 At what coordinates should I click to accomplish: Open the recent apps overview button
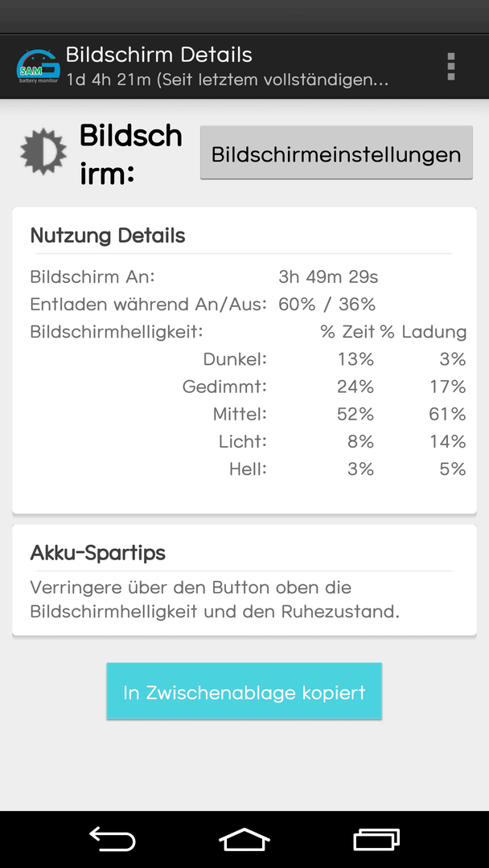[x=376, y=839]
